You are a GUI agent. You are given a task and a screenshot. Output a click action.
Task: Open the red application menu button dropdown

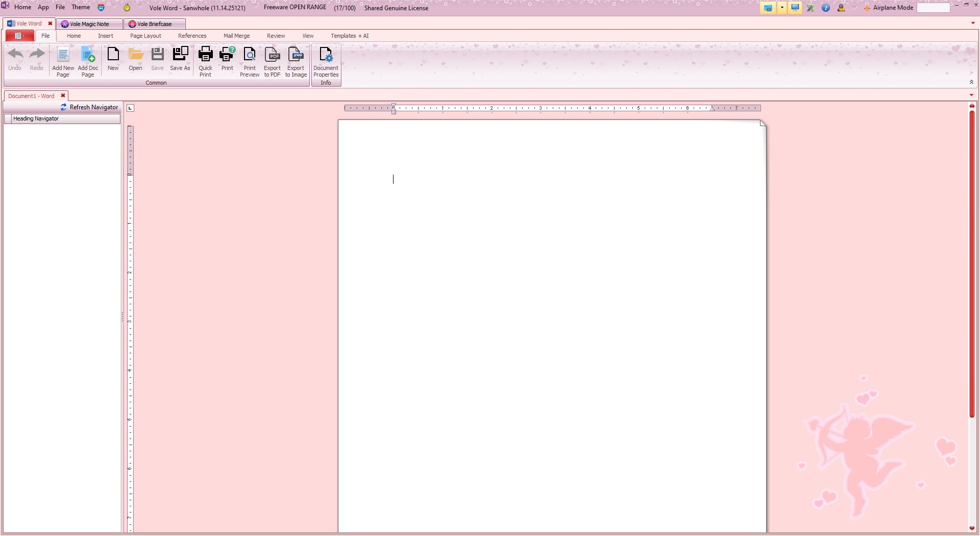pyautogui.click(x=20, y=36)
